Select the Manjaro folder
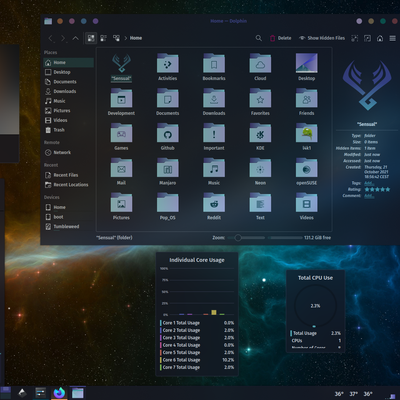 click(x=168, y=168)
